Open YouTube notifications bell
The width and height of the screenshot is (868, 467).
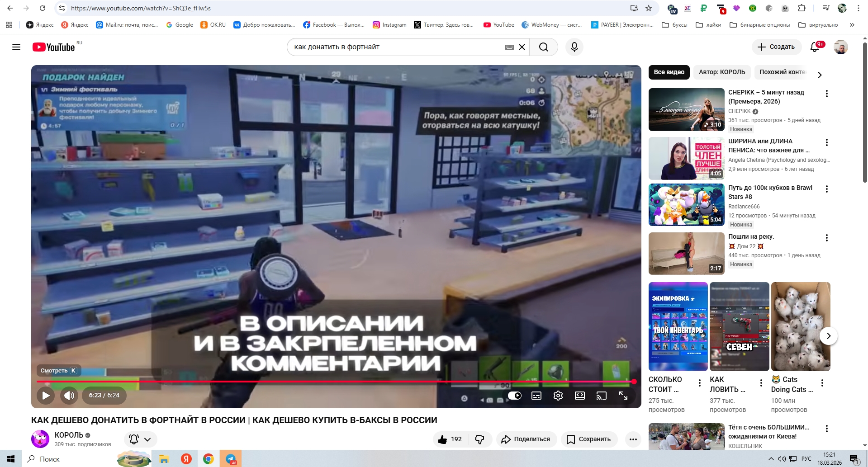point(815,47)
